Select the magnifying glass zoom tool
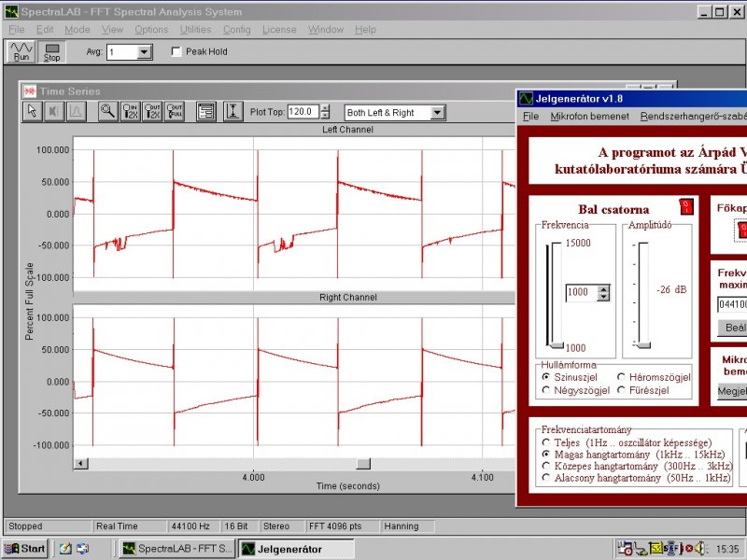 click(x=108, y=111)
